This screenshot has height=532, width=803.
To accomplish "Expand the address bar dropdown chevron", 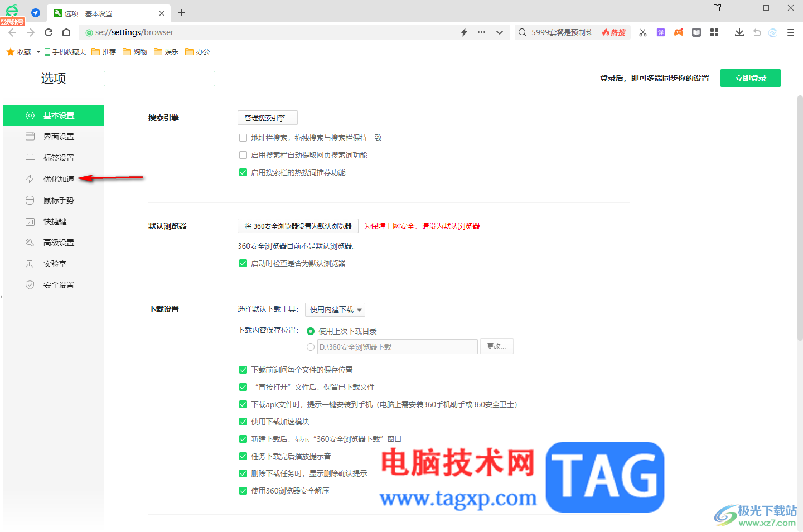I will coord(500,32).
